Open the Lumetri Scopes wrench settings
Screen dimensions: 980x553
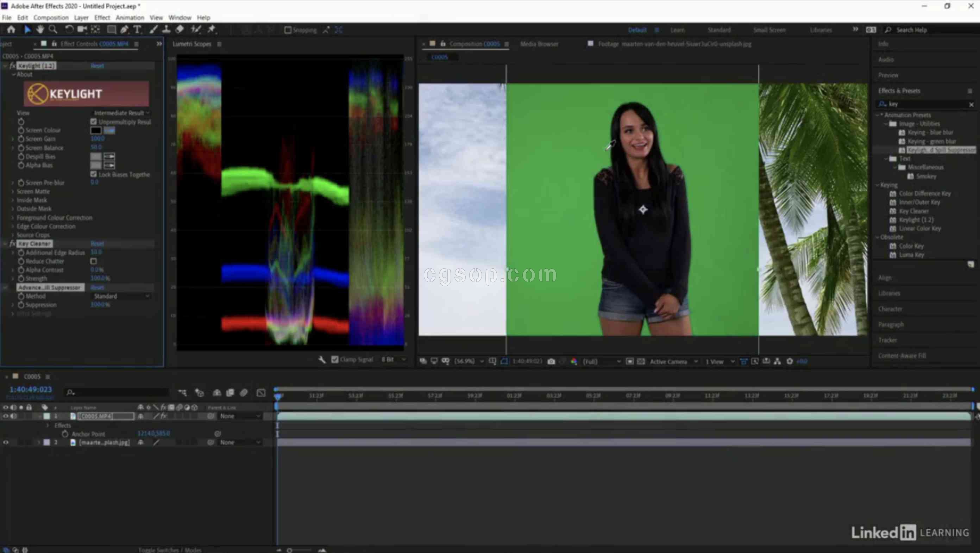322,359
